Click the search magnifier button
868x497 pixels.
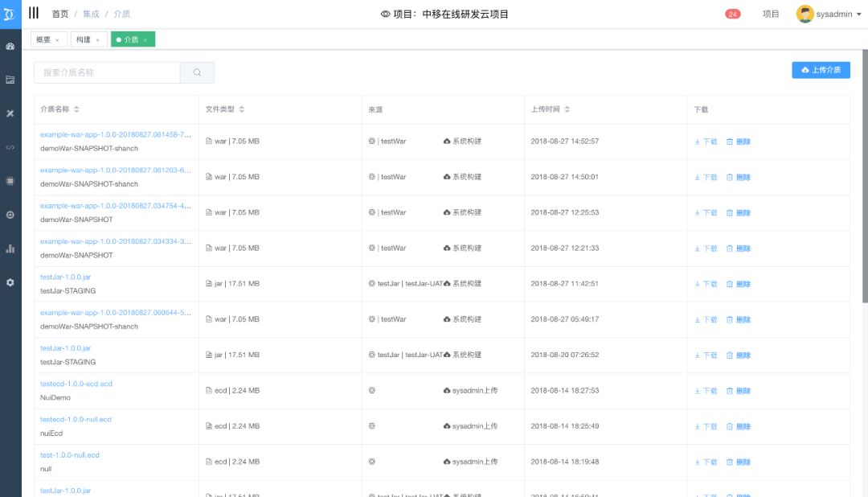197,72
